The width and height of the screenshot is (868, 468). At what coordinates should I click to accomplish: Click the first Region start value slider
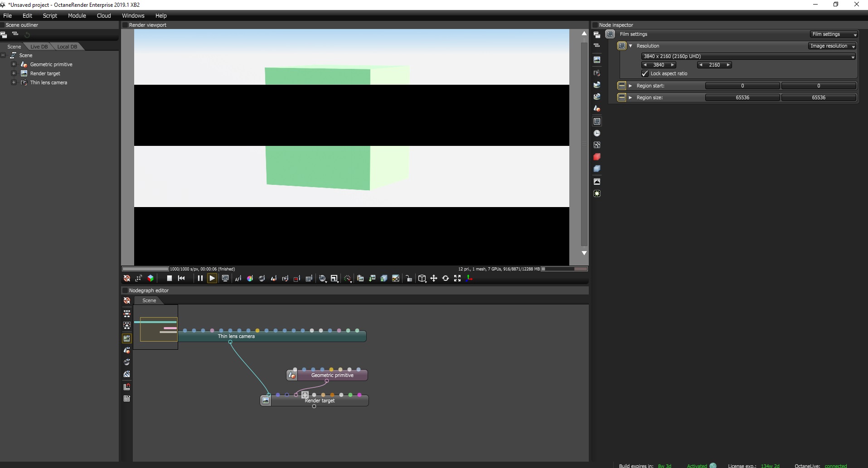coord(742,86)
